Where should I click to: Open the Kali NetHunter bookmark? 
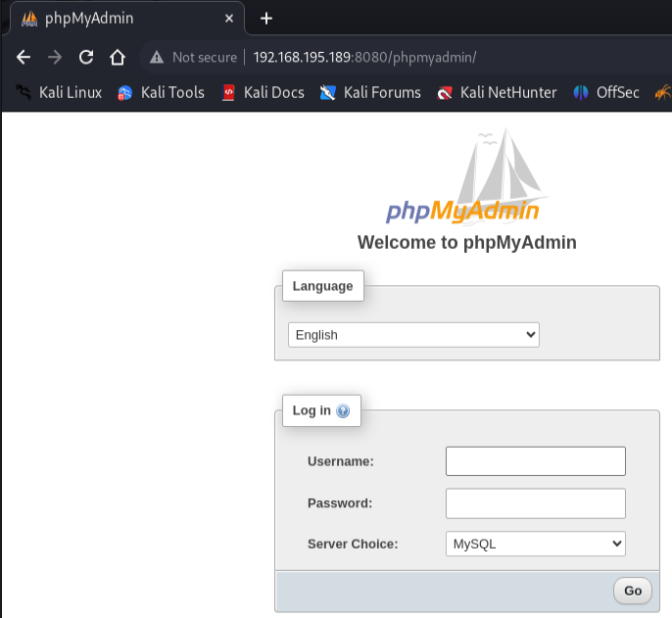(x=497, y=93)
